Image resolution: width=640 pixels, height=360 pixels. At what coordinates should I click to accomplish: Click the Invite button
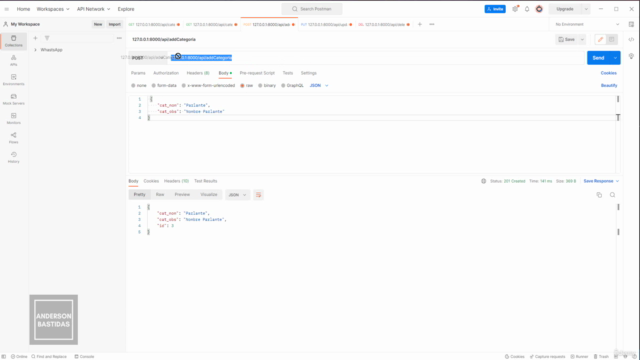(495, 9)
